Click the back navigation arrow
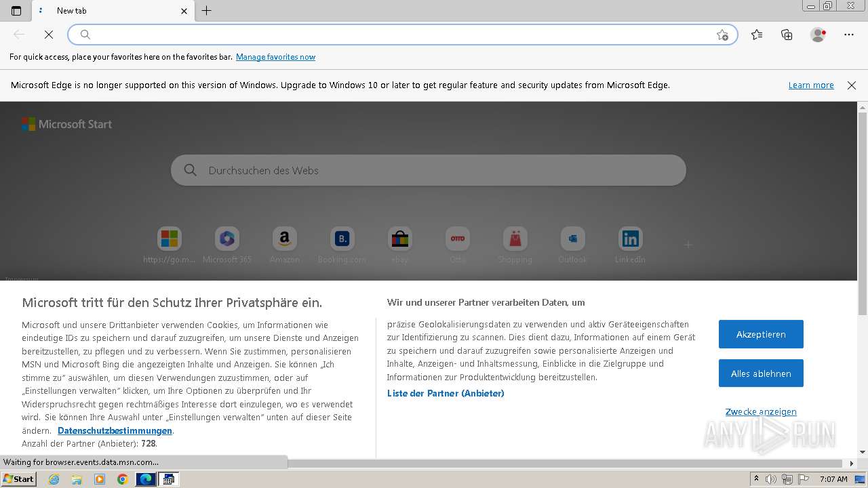 19,35
